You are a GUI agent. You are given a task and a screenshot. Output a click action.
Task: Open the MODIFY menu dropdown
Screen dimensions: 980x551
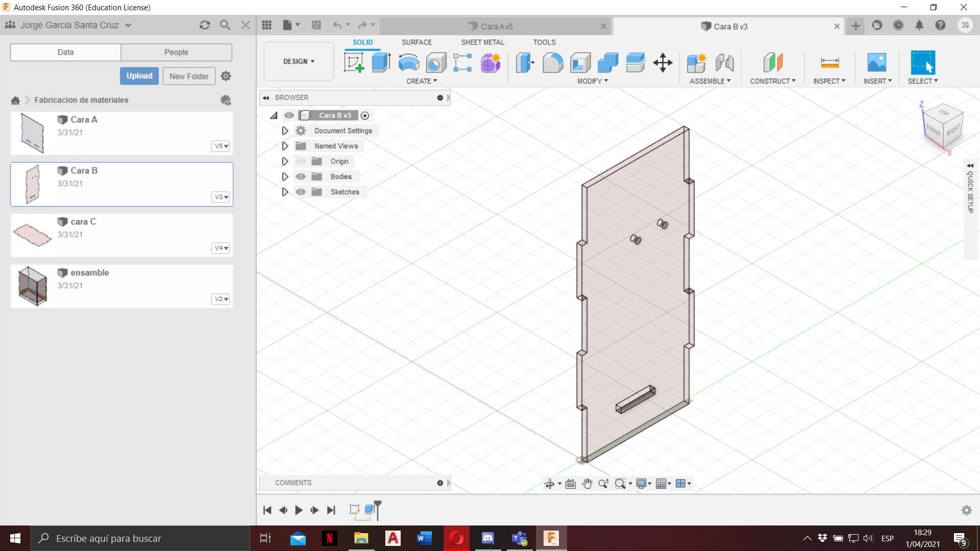click(x=593, y=81)
